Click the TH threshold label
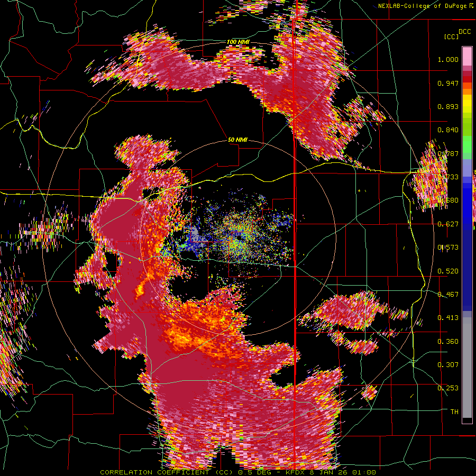Viewport: 476px width, 476px height. point(454,412)
